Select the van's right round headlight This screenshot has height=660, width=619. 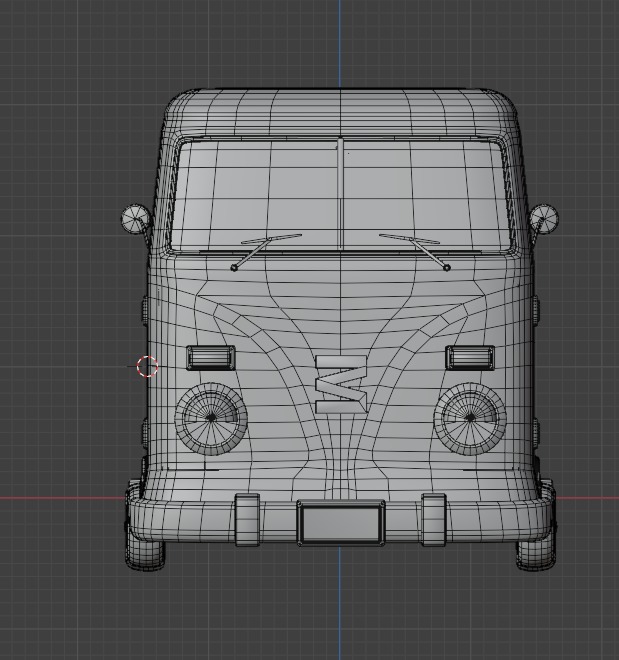tap(470, 419)
